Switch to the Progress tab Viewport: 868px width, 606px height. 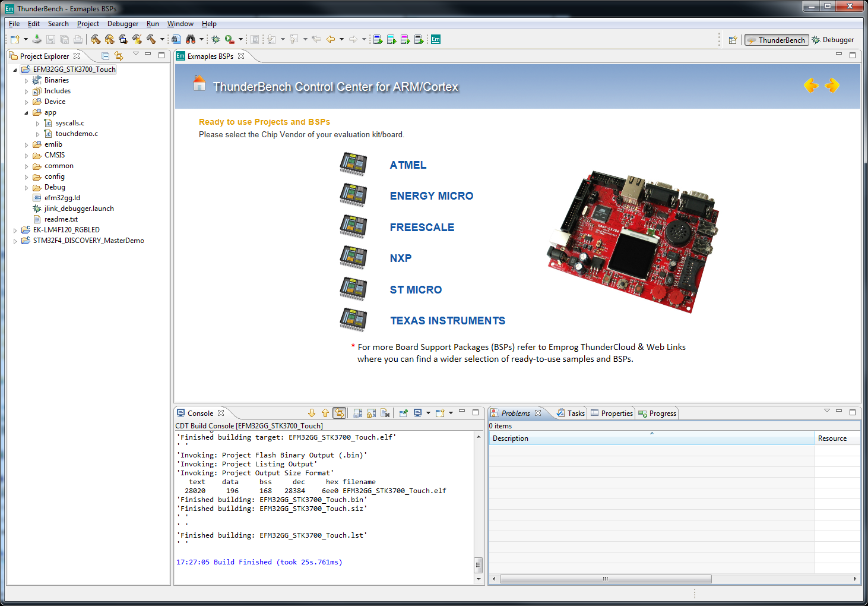657,413
